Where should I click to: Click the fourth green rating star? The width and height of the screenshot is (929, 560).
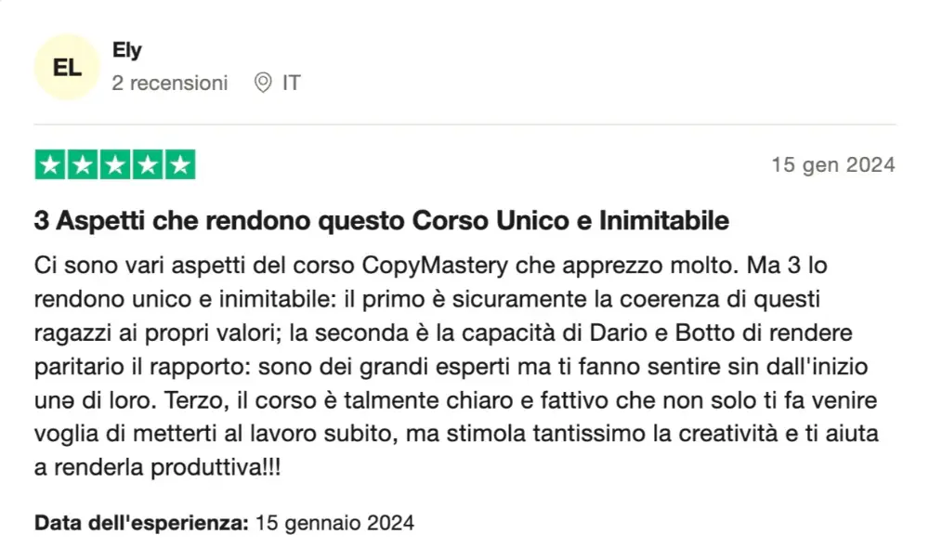(148, 164)
